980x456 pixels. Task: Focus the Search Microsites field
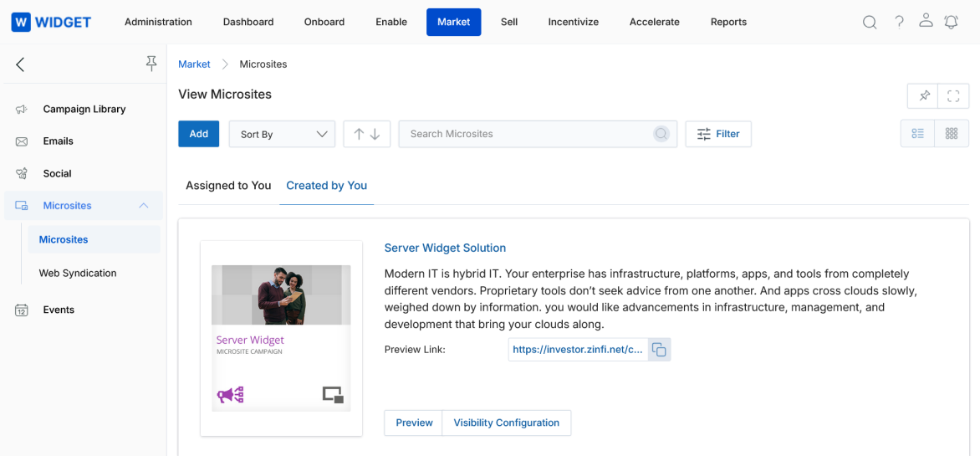tap(538, 134)
